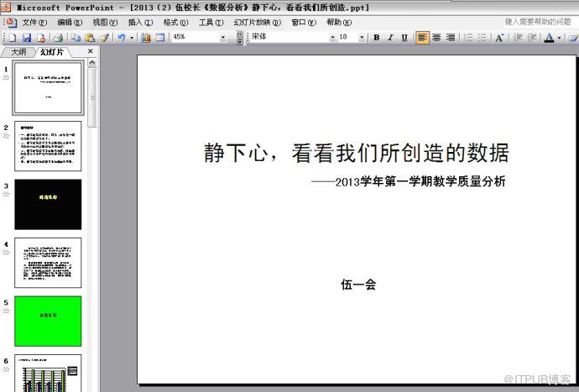This screenshot has width=579, height=392.
Task: Toggle Italic formatting
Action: click(x=390, y=37)
